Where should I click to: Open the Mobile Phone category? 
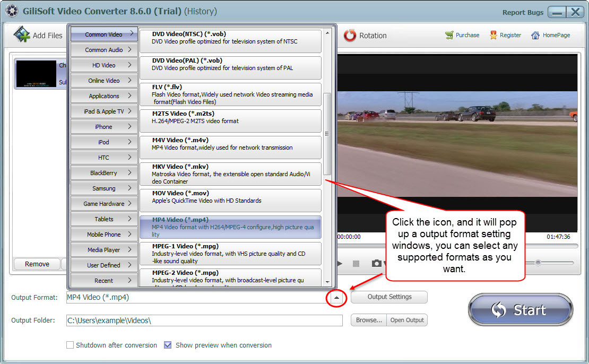coord(104,235)
